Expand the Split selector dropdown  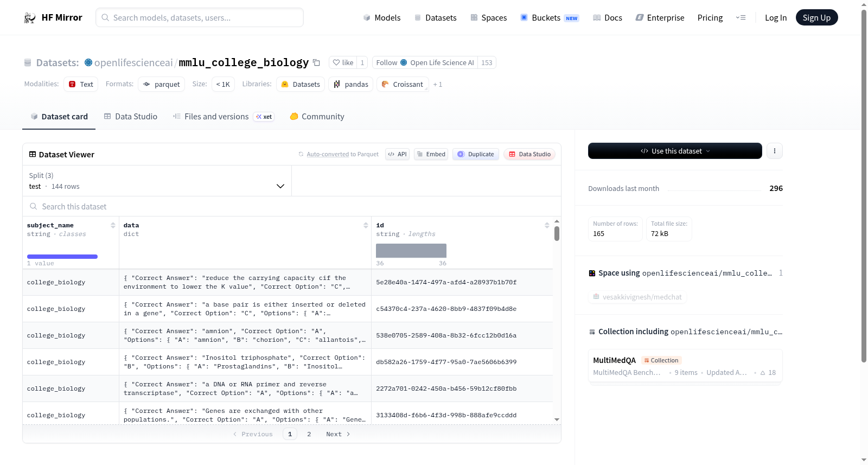tap(157, 181)
